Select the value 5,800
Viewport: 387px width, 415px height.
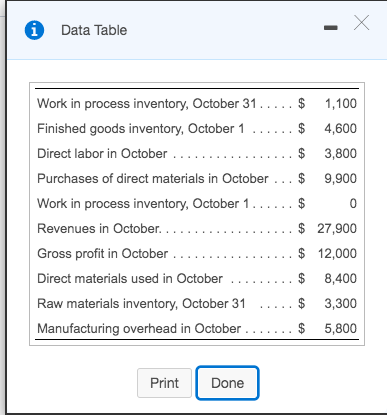click(340, 329)
